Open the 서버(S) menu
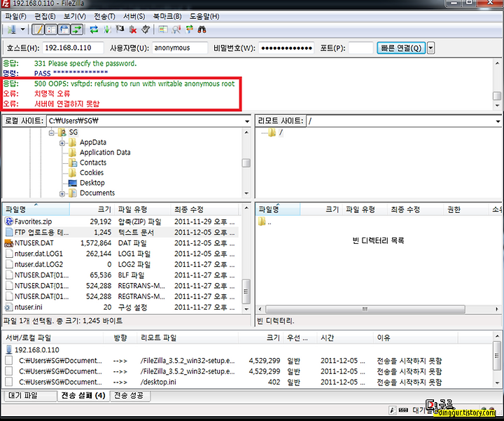The image size is (504, 421). (x=134, y=16)
